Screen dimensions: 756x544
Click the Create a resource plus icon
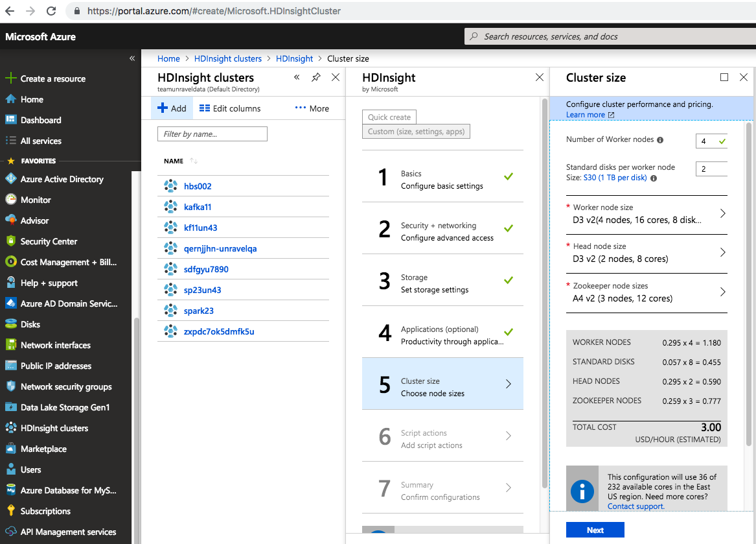click(10, 78)
